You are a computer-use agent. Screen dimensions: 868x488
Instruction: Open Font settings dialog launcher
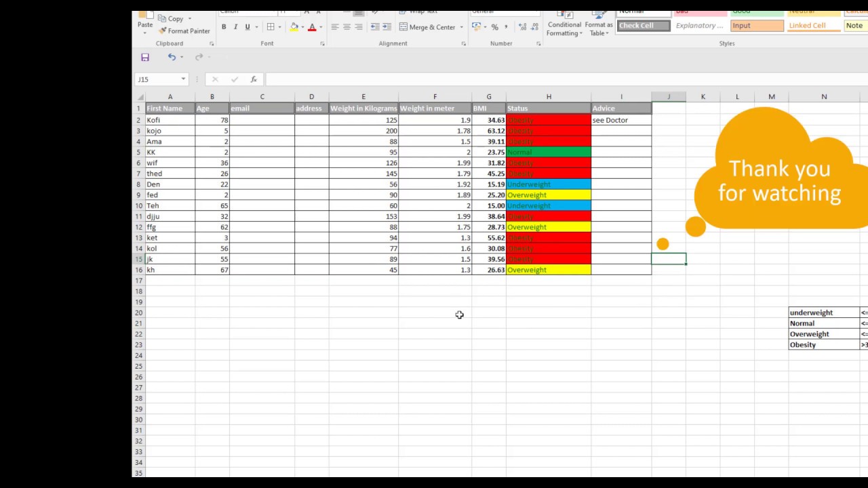click(322, 43)
